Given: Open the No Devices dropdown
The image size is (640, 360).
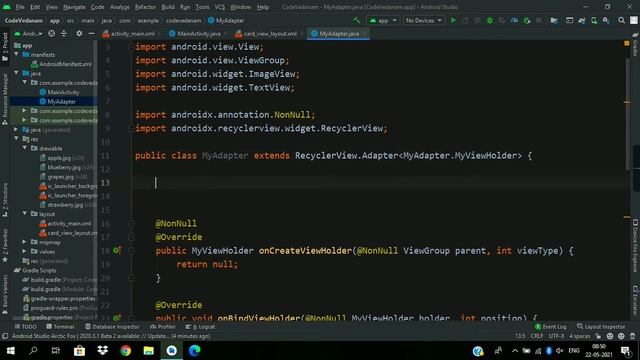Looking at the screenshot, I should (x=424, y=20).
